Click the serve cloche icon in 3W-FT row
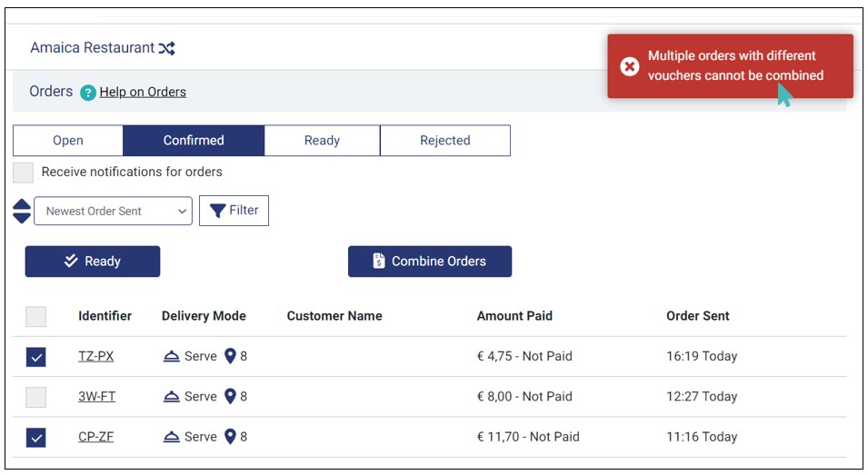This screenshot has height=475, width=868. (172, 397)
